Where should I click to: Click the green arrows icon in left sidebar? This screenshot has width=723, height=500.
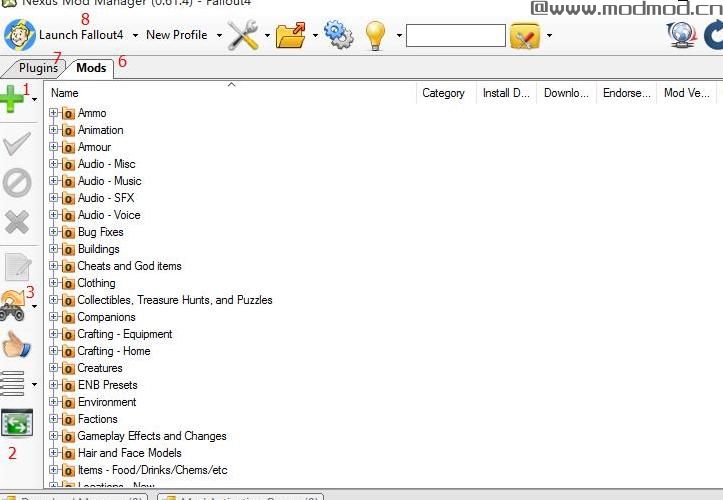17,423
